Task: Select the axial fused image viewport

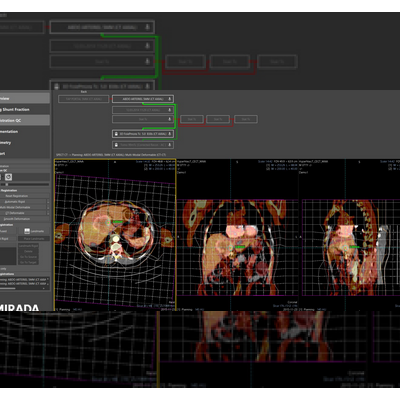Action: [x=115, y=234]
